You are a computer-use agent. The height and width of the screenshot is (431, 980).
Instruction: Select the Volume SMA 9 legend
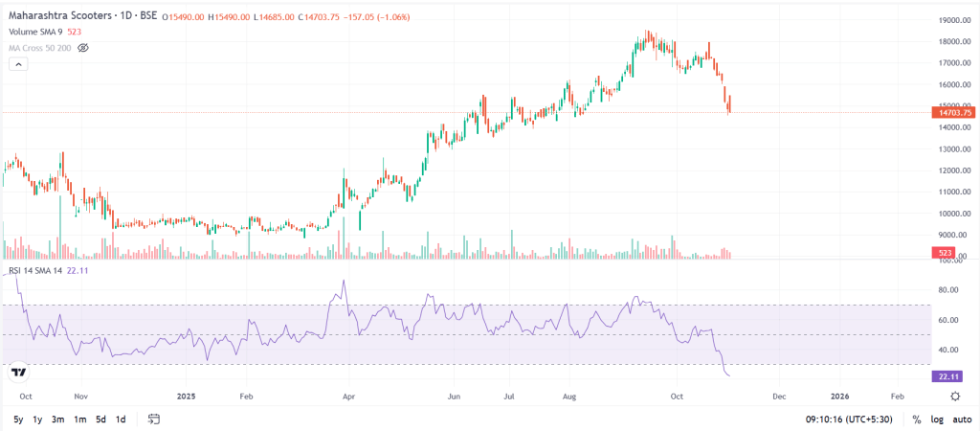35,32
